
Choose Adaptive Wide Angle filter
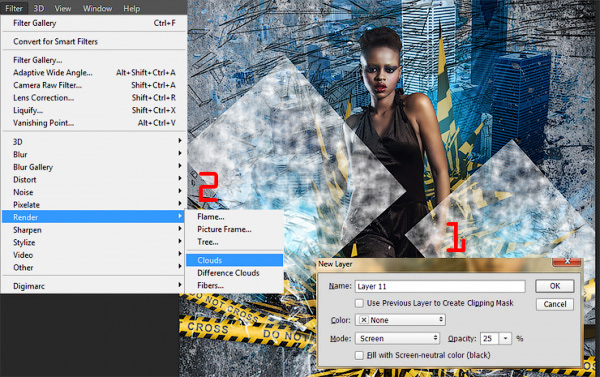[94, 72]
